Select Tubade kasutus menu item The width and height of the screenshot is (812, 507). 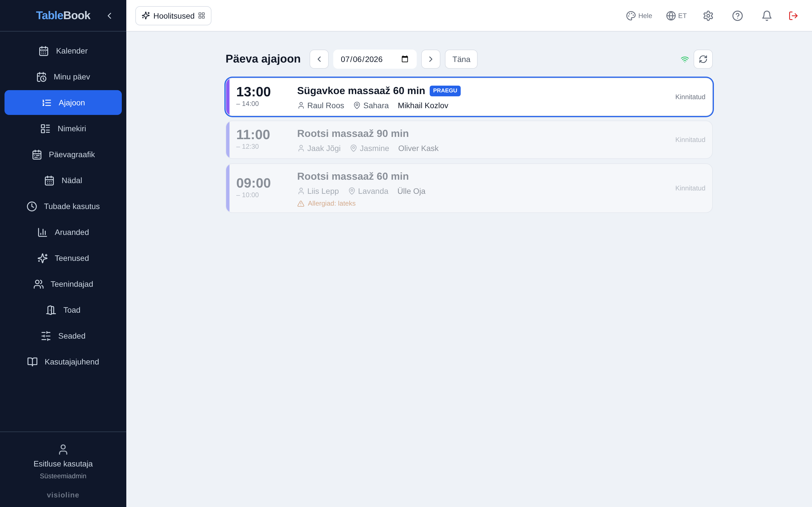point(63,206)
